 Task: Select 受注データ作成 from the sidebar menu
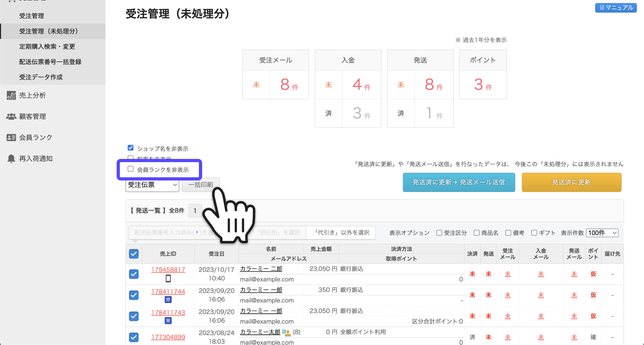(x=41, y=77)
